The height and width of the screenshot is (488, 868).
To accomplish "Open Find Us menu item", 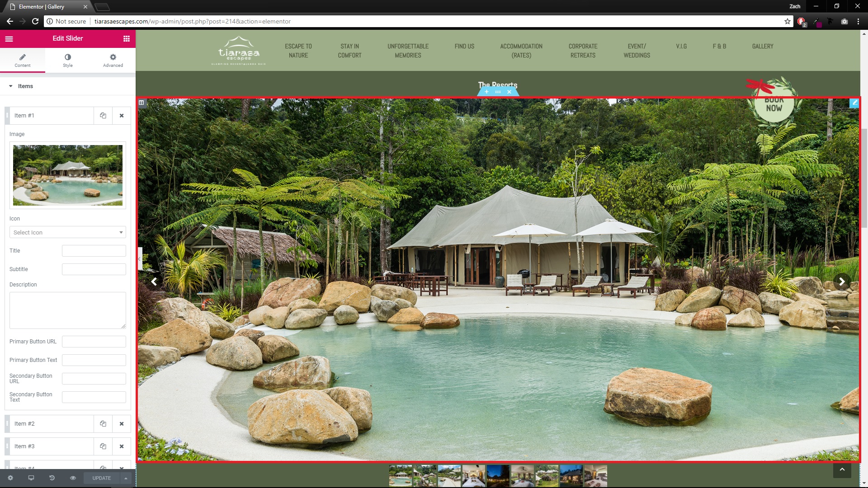I will click(x=464, y=46).
